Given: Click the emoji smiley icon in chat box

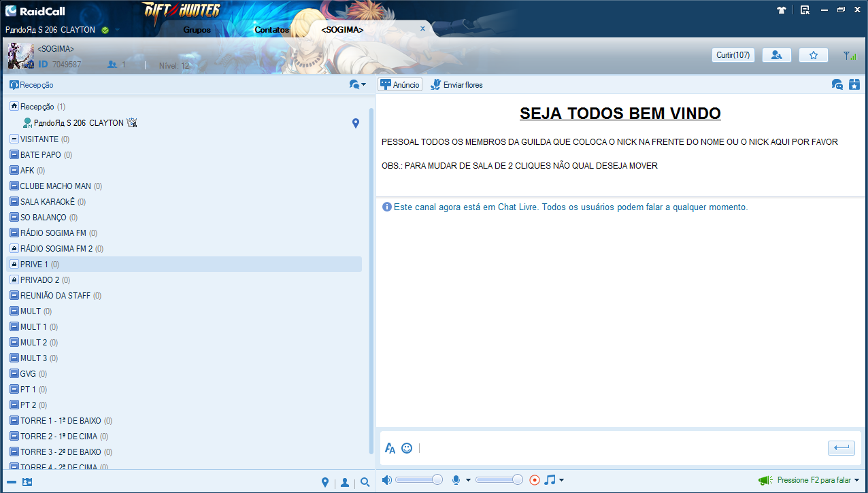Looking at the screenshot, I should 407,448.
